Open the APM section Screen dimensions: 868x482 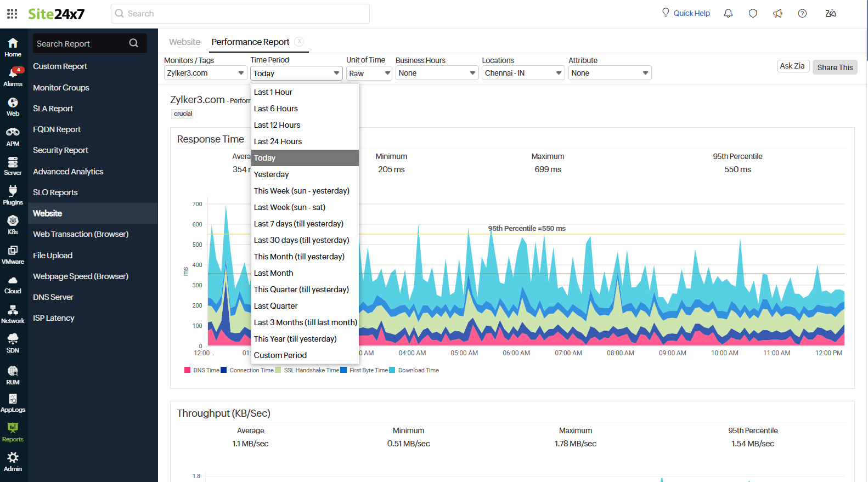click(13, 137)
